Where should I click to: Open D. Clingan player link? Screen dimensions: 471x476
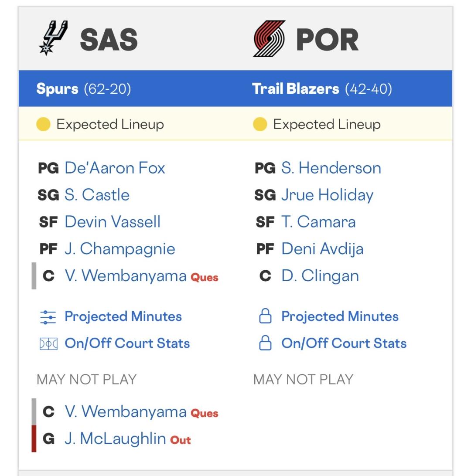(320, 276)
